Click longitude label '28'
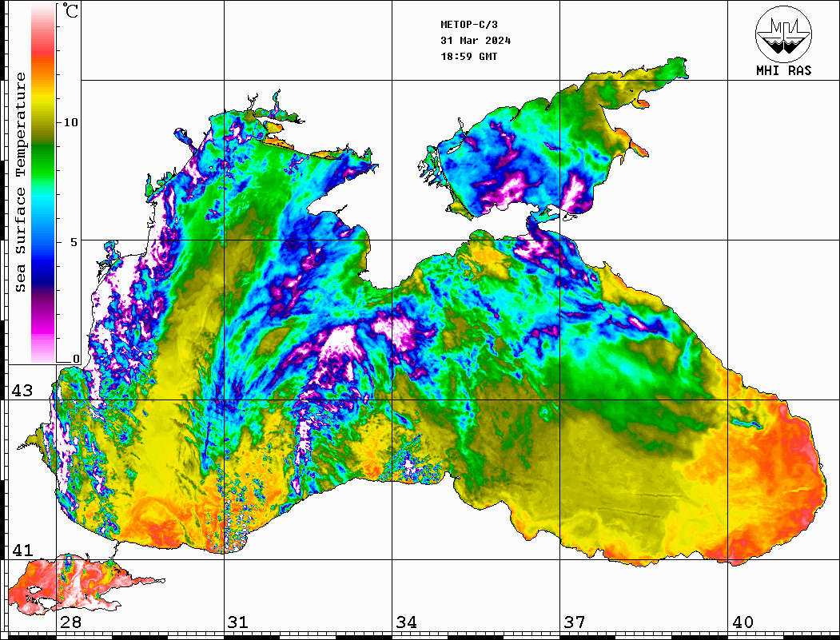This screenshot has height=640, width=840. click(70, 622)
